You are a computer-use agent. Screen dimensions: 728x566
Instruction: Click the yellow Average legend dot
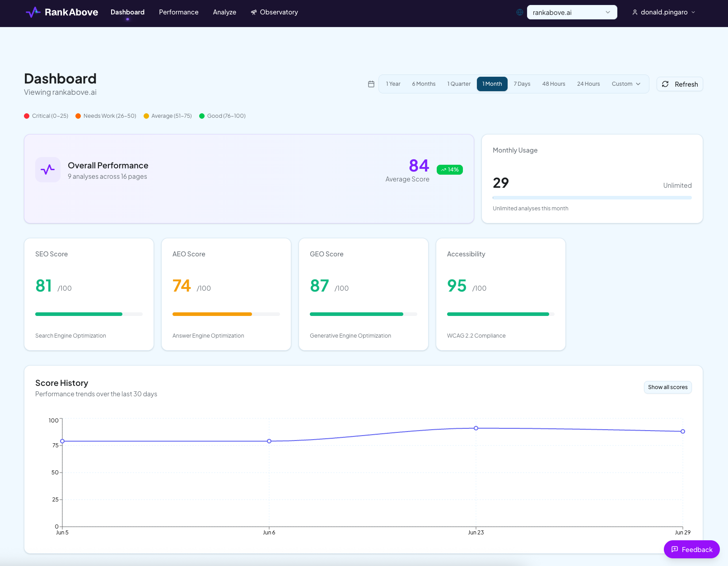(146, 116)
